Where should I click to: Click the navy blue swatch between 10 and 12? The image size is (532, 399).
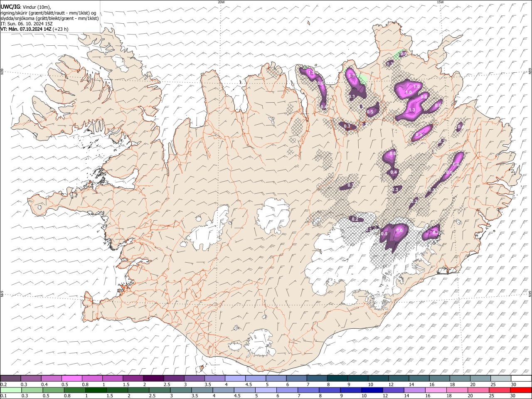(x=372, y=390)
